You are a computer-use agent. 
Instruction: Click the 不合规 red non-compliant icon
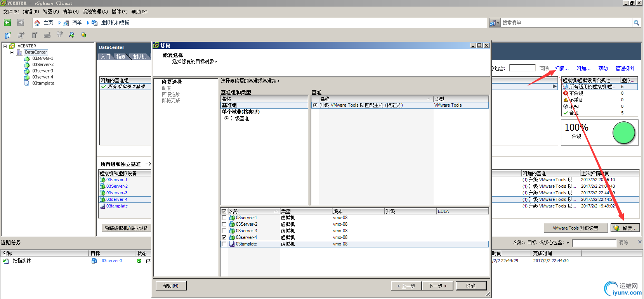tap(566, 93)
